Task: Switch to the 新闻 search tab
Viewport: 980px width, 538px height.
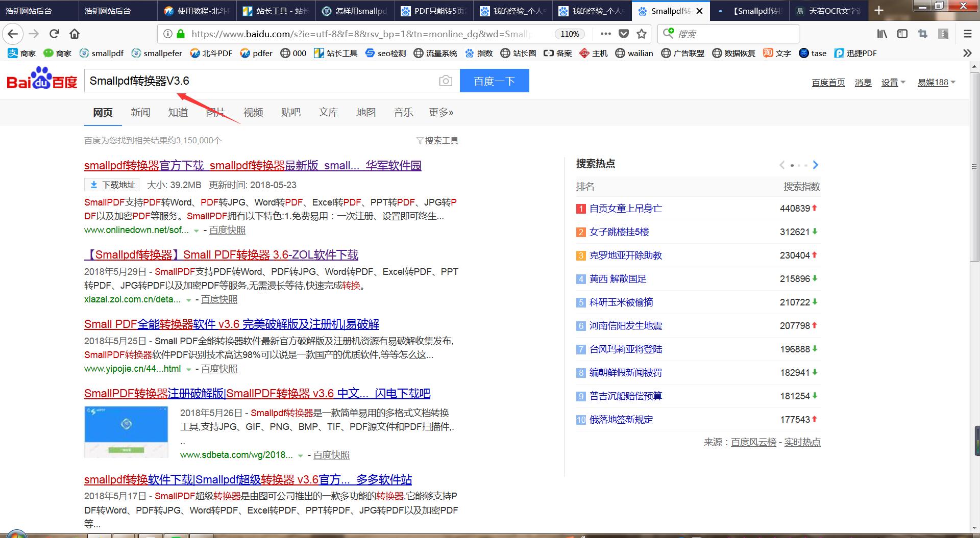Action: point(140,113)
